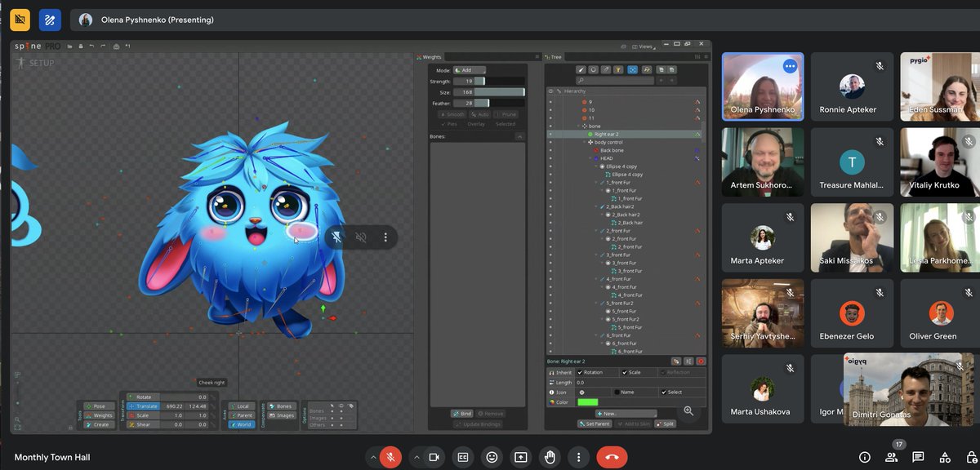Click the Split button
The width and height of the screenshot is (980, 470).
coord(665,424)
